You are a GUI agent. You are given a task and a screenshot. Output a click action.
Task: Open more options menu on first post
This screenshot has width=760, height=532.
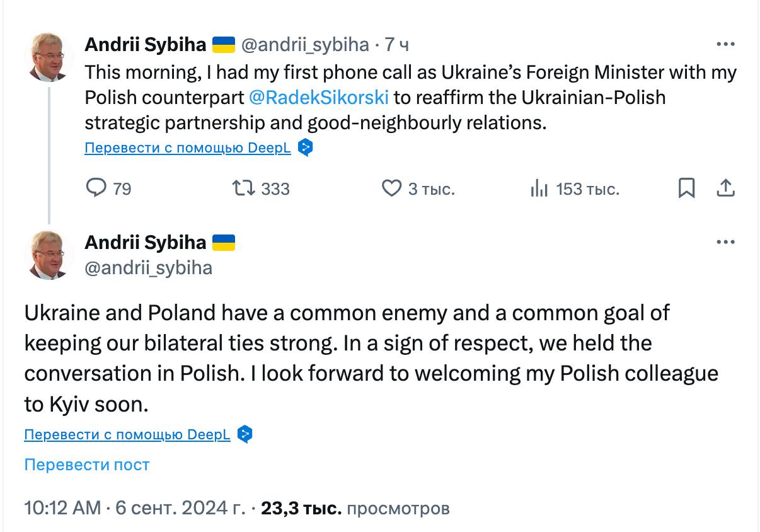point(726,45)
